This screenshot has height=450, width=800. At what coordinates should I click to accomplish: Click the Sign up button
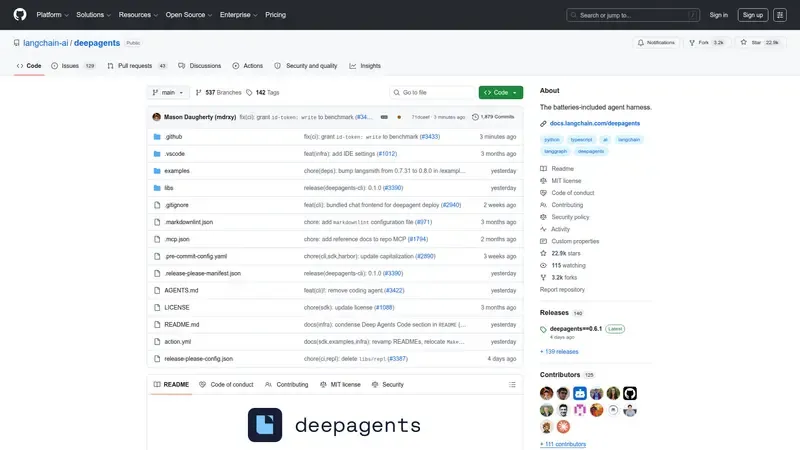[x=753, y=15]
